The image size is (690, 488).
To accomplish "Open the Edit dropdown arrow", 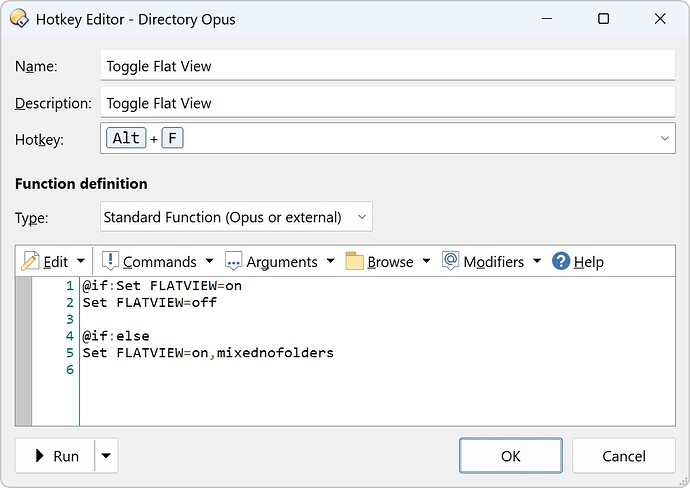I will pyautogui.click(x=81, y=261).
